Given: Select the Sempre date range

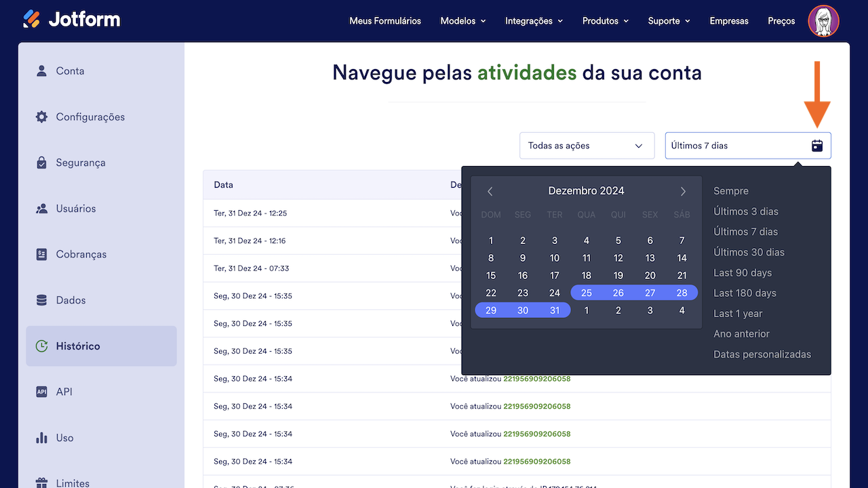Looking at the screenshot, I should pos(731,191).
